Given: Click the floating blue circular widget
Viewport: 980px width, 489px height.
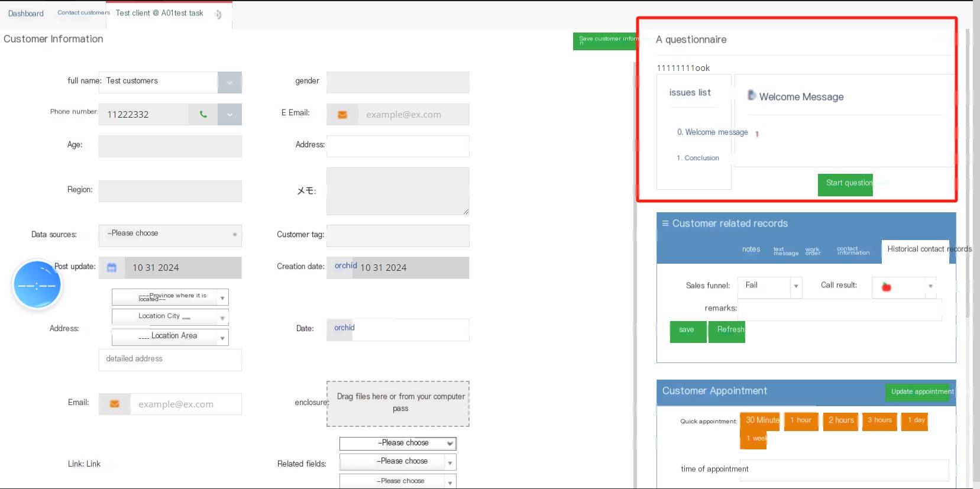Looking at the screenshot, I should point(37,285).
